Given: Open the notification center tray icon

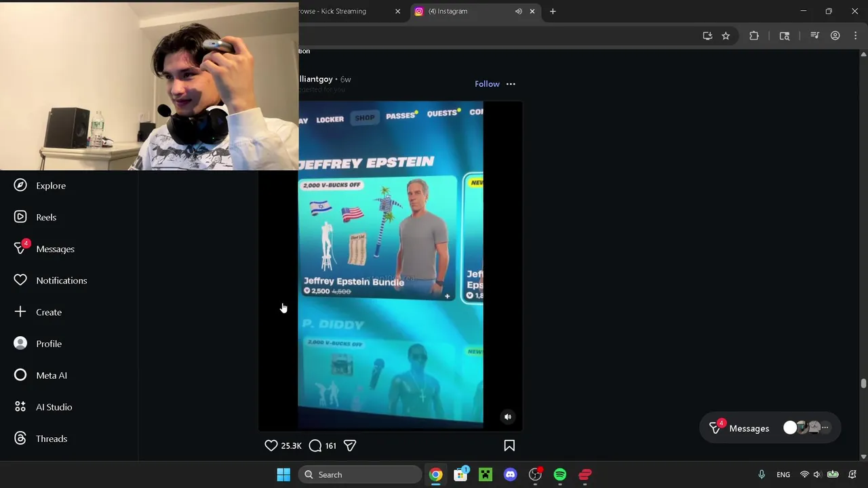Looking at the screenshot, I should [852, 474].
